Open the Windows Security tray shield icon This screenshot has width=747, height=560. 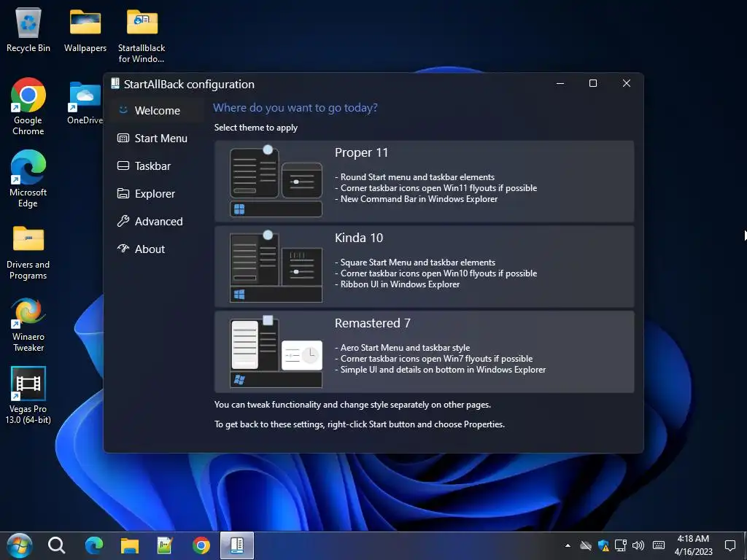[603, 545]
